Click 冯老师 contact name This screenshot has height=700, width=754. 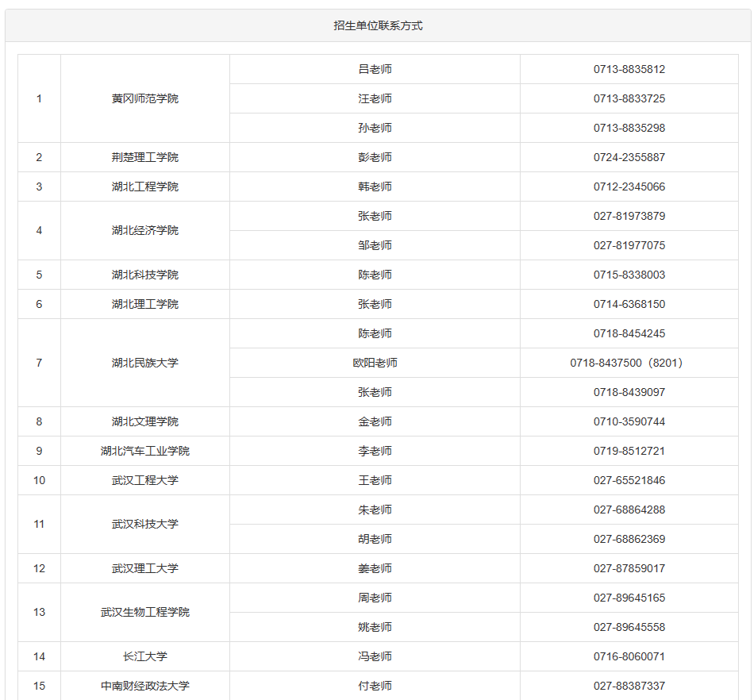pos(375,656)
